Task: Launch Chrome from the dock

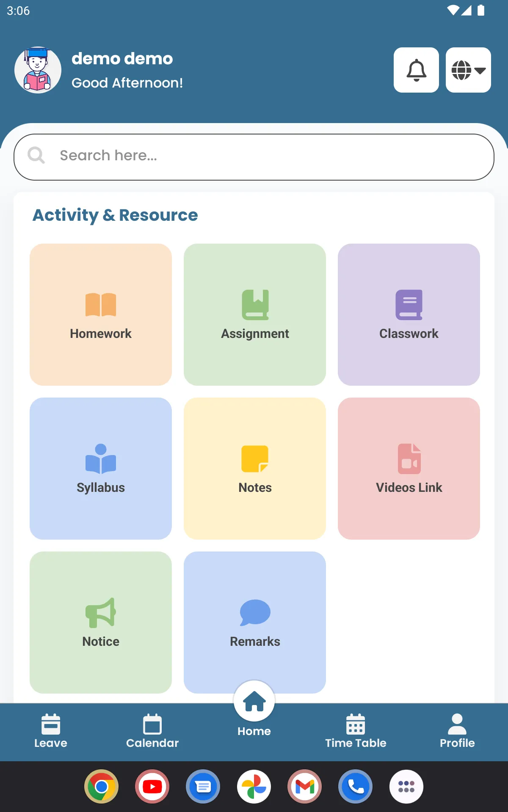Action: coord(102,787)
